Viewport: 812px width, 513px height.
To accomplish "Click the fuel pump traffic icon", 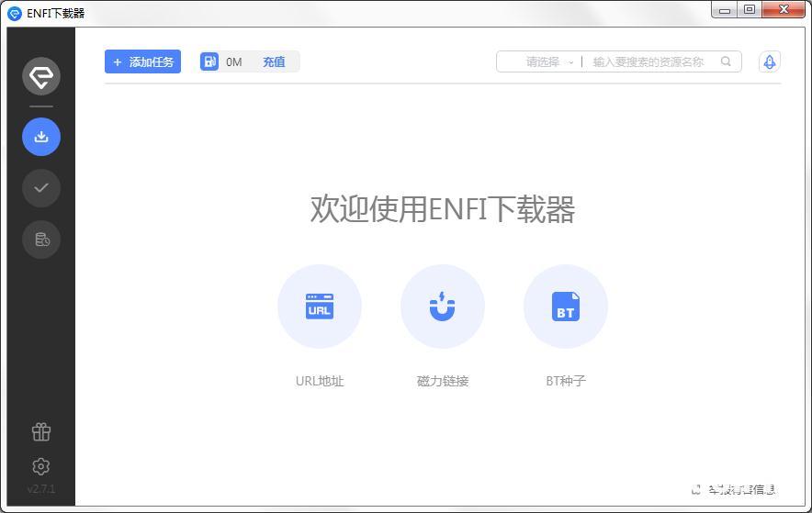I will [209, 61].
